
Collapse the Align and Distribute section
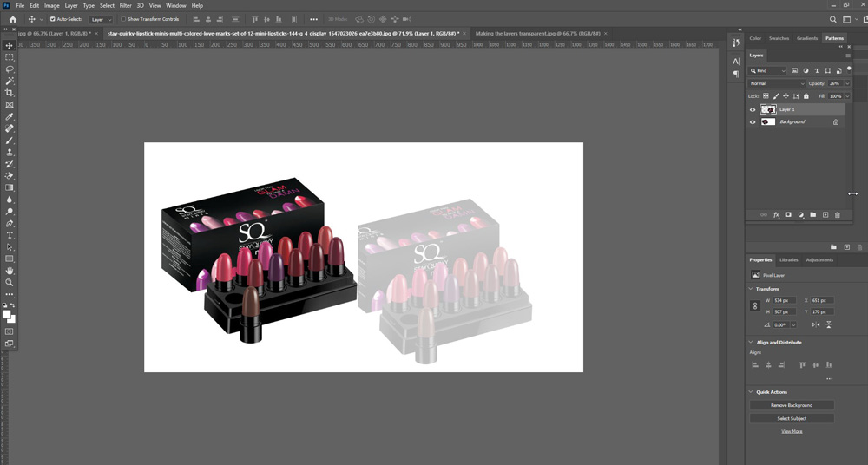pyautogui.click(x=751, y=342)
